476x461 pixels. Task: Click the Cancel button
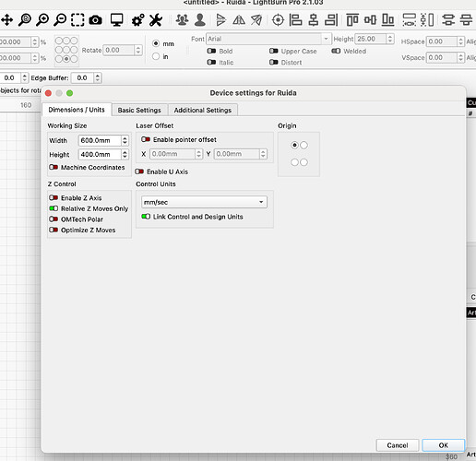pyautogui.click(x=398, y=445)
